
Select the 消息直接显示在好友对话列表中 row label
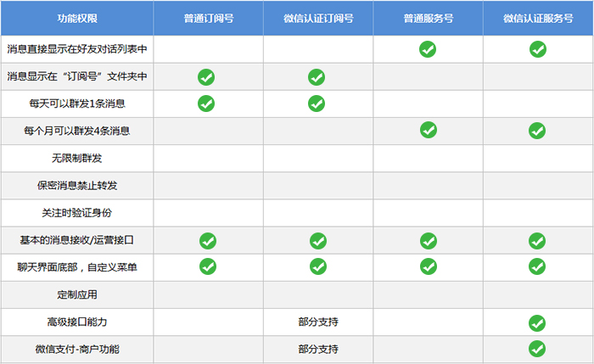click(77, 49)
